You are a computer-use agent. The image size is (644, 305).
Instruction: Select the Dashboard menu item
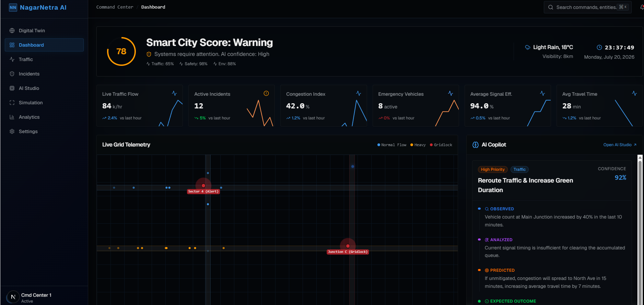pyautogui.click(x=44, y=45)
